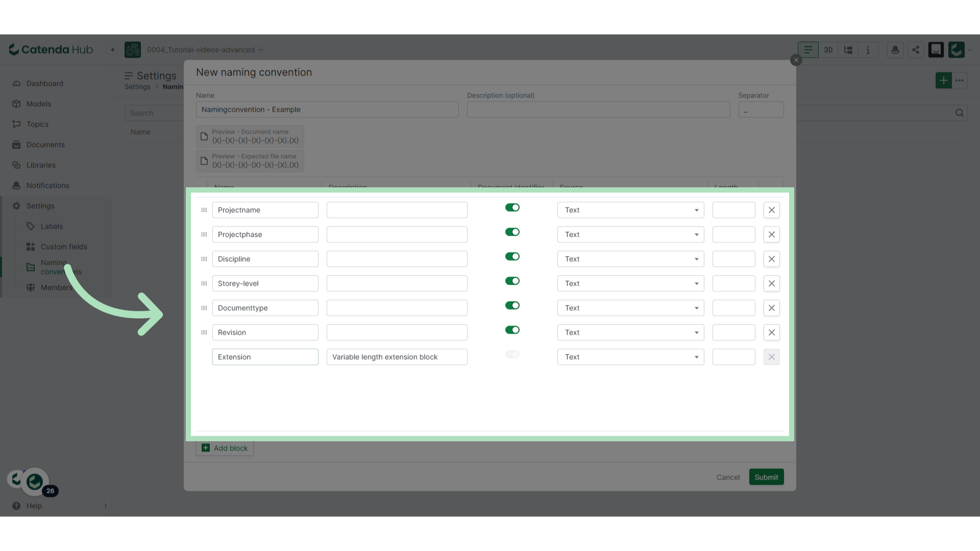Remove the Projectname block with X
This screenshot has width=980, height=551.
(x=771, y=210)
